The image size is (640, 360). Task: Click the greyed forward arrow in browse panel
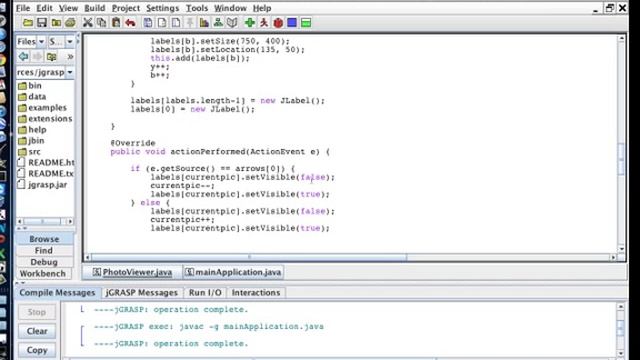37,56
